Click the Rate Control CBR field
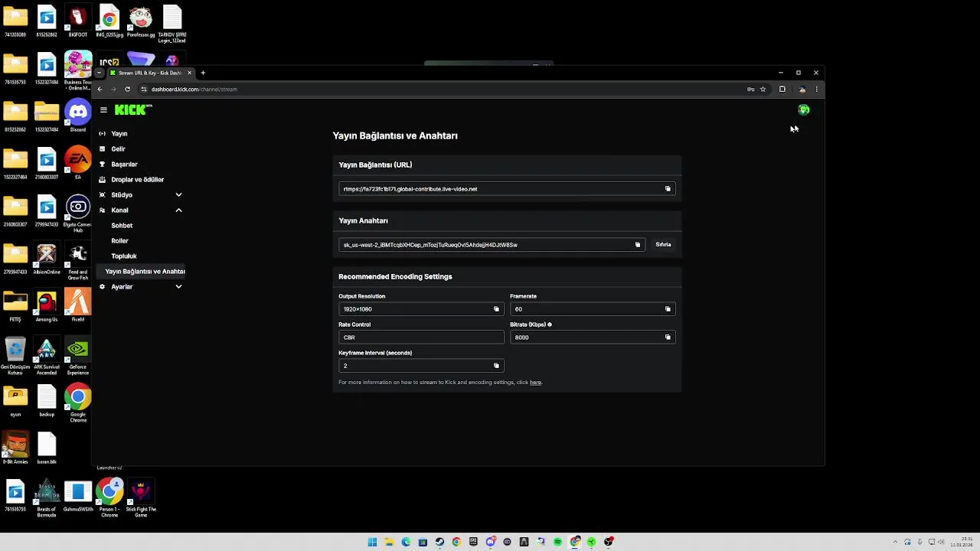Image resolution: width=980 pixels, height=551 pixels. [421, 337]
